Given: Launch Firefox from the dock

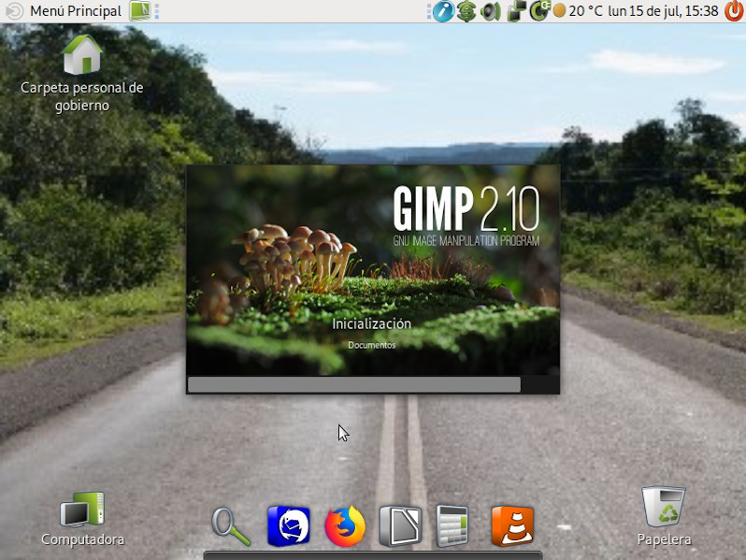Looking at the screenshot, I should coord(345,525).
